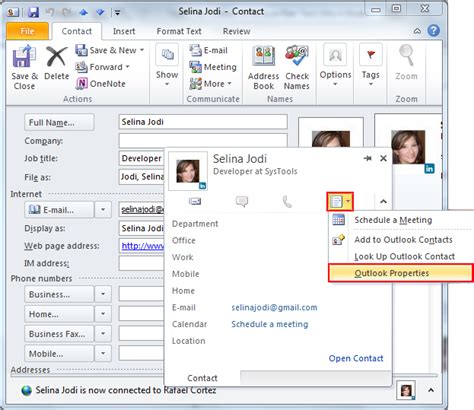Open dropdown arrow beside the E-mail... button
The width and height of the screenshot is (474, 410).
click(x=103, y=210)
